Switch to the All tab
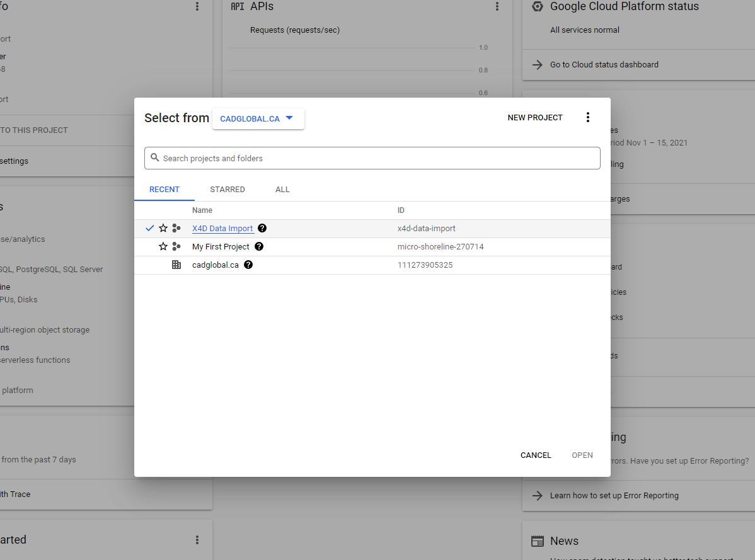Screen dimensions: 755x560 282,190
